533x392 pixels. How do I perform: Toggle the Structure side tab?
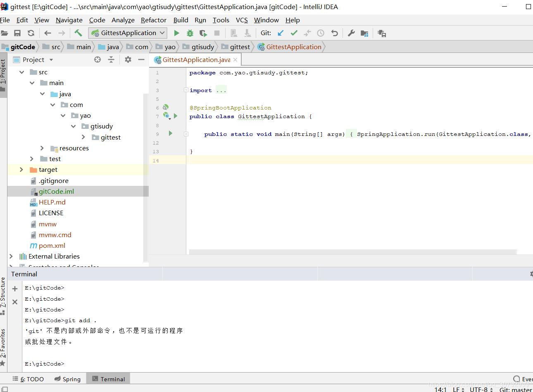pyautogui.click(x=3, y=296)
